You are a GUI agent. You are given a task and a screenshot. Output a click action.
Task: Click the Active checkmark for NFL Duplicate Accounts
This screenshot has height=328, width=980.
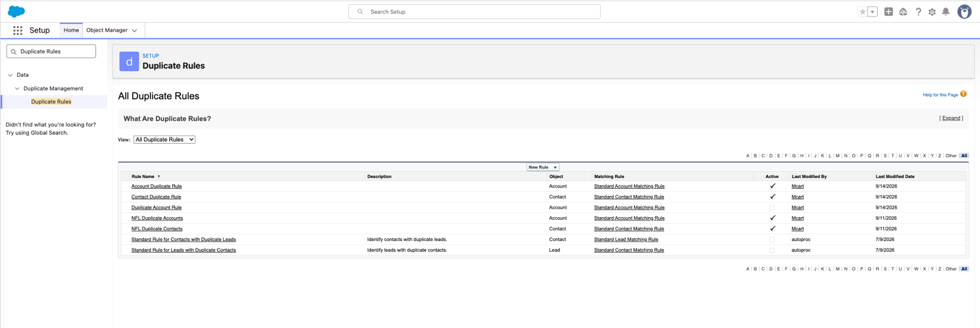click(772, 218)
